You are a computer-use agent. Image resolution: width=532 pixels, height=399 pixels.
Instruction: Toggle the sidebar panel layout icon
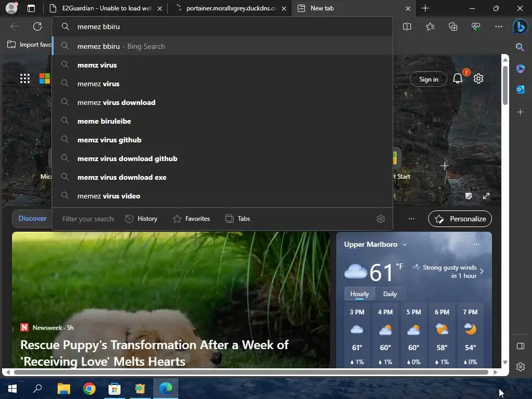(520, 346)
